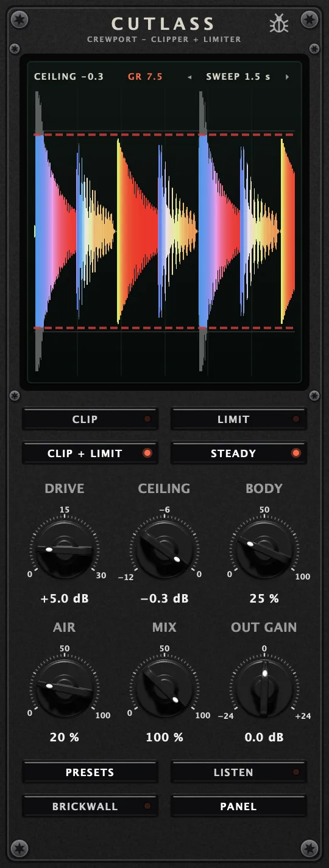Viewport: 329px width, 868px height.
Task: Select next sweep time with right arrow
Action: pos(287,77)
